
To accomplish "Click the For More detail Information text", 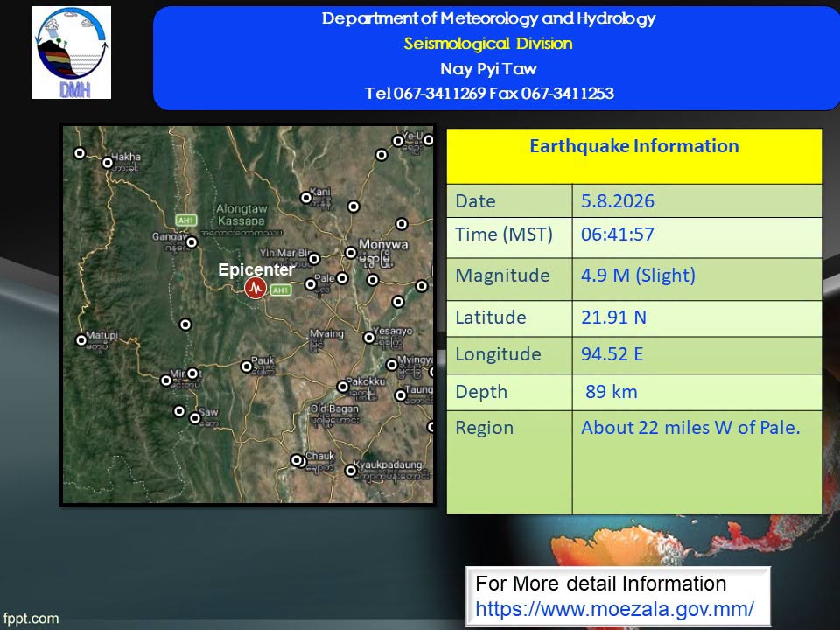I will [601, 584].
